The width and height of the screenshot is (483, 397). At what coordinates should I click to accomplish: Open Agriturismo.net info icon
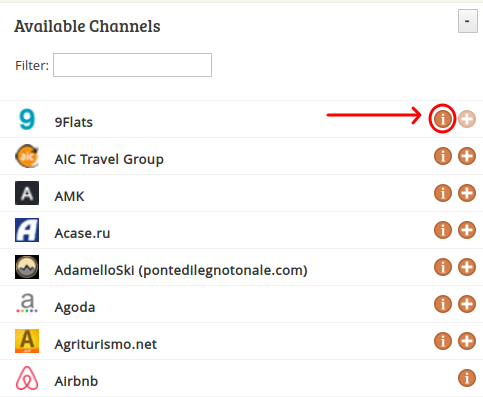pos(443,341)
